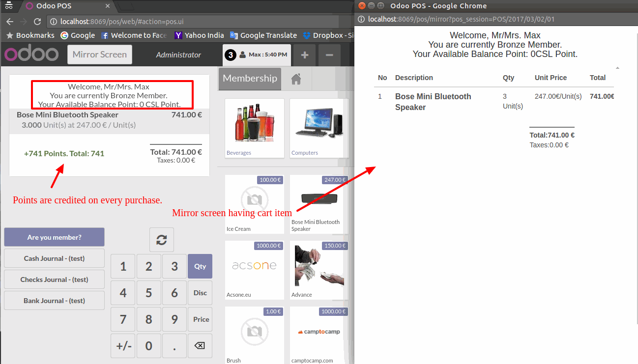Click main browser address bar URL
This screenshot has width=638, height=364.
(122, 22)
